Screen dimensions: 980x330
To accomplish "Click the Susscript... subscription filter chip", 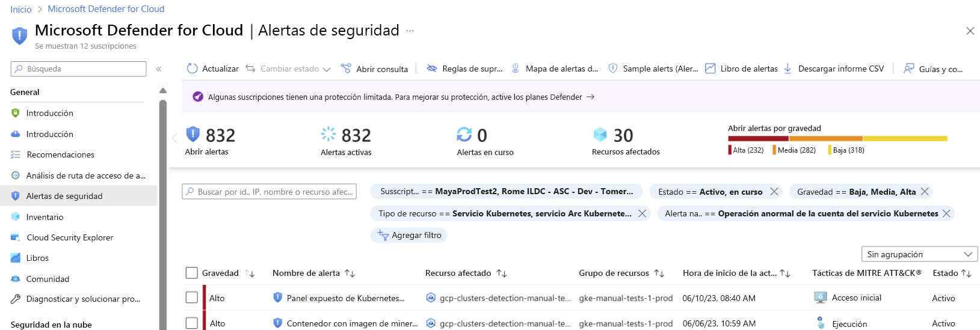I will coord(507,192).
